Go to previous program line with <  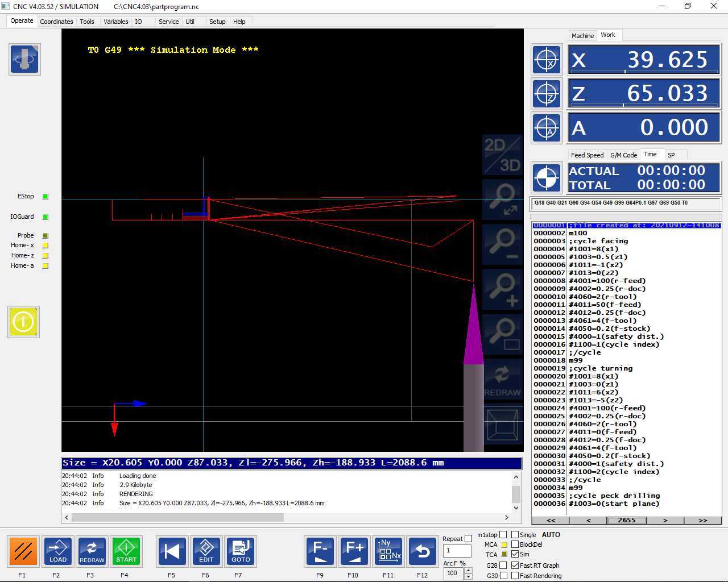click(588, 521)
